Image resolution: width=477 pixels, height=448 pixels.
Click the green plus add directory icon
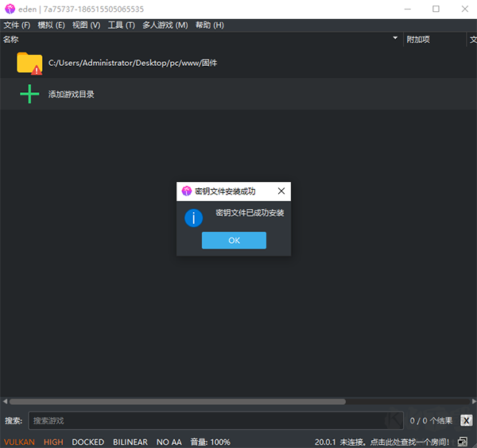[x=29, y=94]
